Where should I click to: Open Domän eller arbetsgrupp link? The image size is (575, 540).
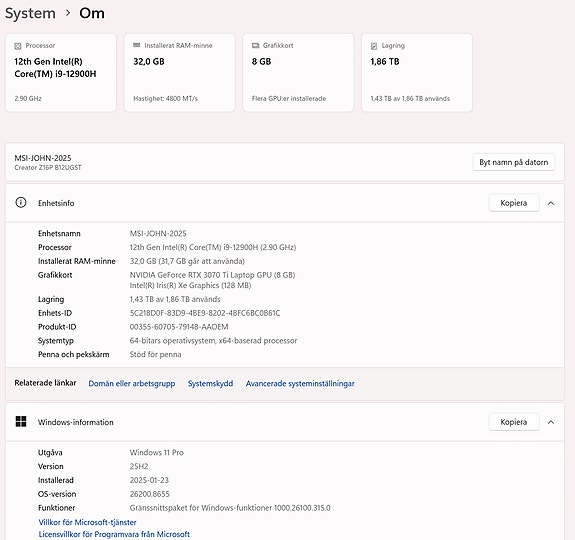(132, 383)
